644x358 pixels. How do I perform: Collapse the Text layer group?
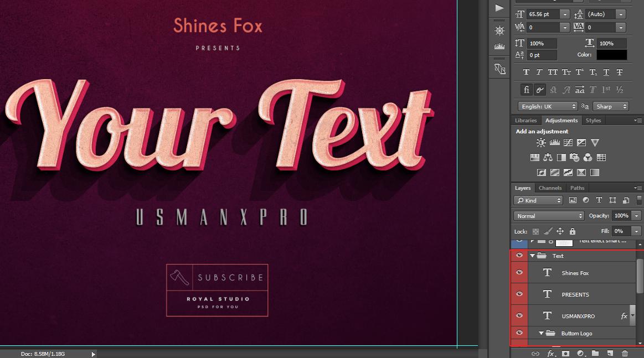point(532,256)
